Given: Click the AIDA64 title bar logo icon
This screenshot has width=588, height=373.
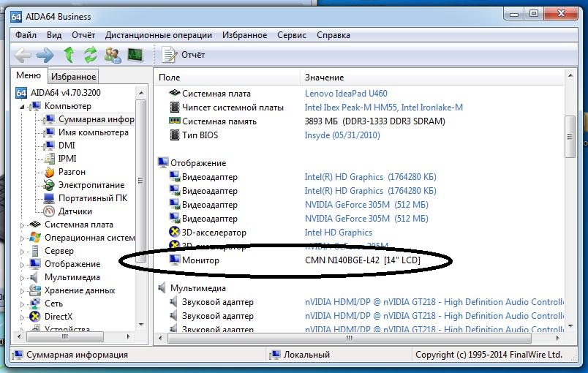Looking at the screenshot, I should (x=16, y=17).
